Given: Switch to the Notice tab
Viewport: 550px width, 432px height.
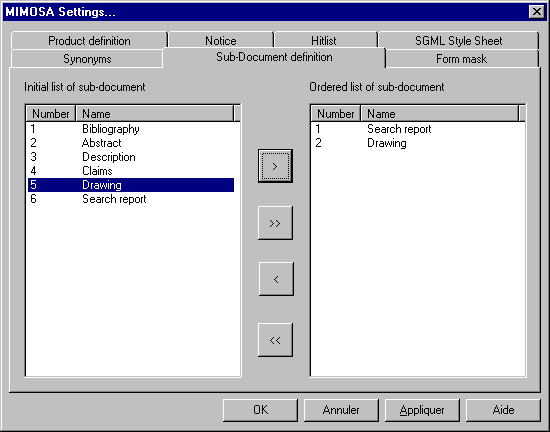Looking at the screenshot, I should pos(221,41).
